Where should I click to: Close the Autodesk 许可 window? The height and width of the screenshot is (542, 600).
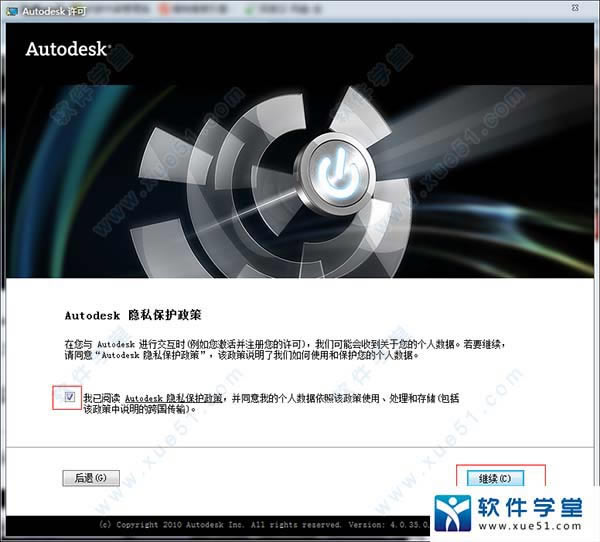[575, 8]
